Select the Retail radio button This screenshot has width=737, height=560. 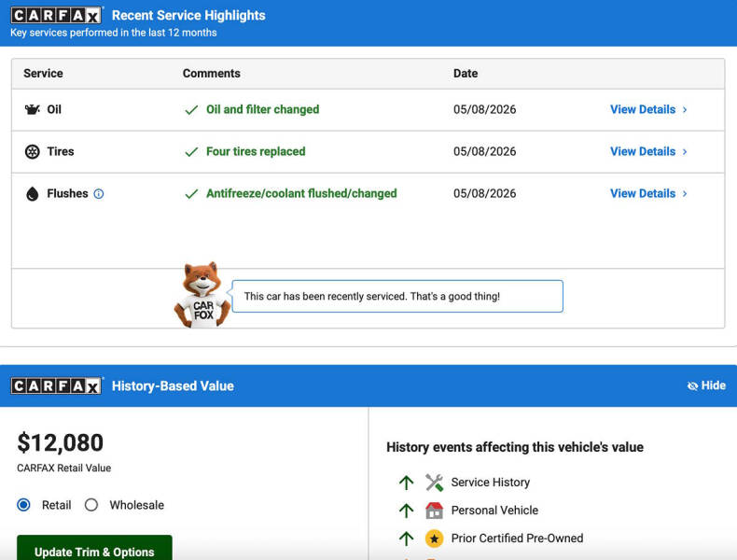click(23, 505)
